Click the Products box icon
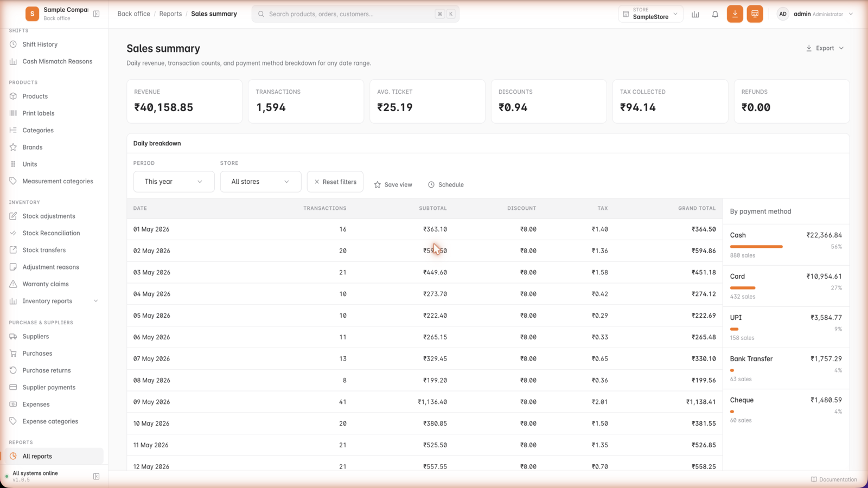The width and height of the screenshot is (868, 488). (x=13, y=96)
